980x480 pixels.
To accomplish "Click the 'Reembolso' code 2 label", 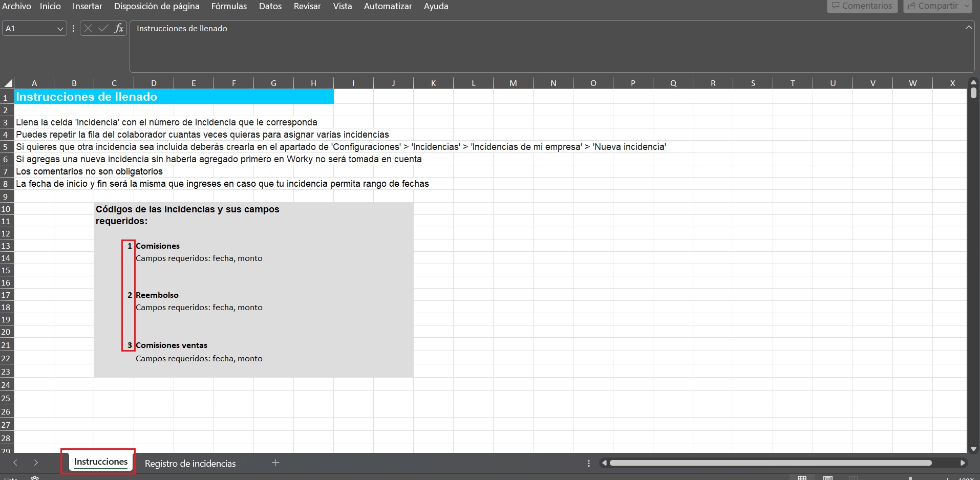I will [157, 295].
